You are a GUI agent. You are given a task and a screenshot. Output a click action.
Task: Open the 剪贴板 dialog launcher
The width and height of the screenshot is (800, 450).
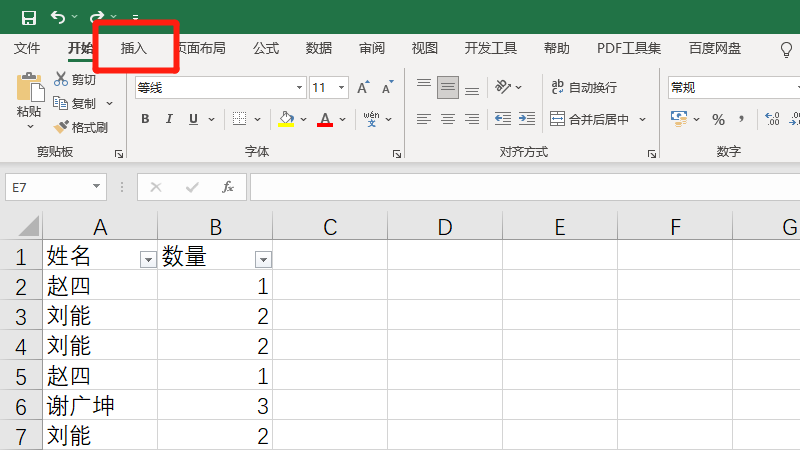(119, 154)
